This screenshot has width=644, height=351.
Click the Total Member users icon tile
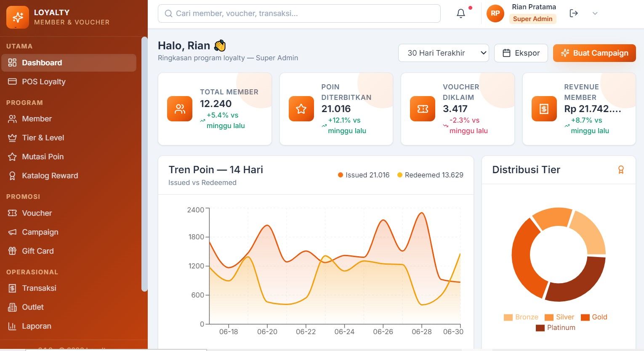180,109
